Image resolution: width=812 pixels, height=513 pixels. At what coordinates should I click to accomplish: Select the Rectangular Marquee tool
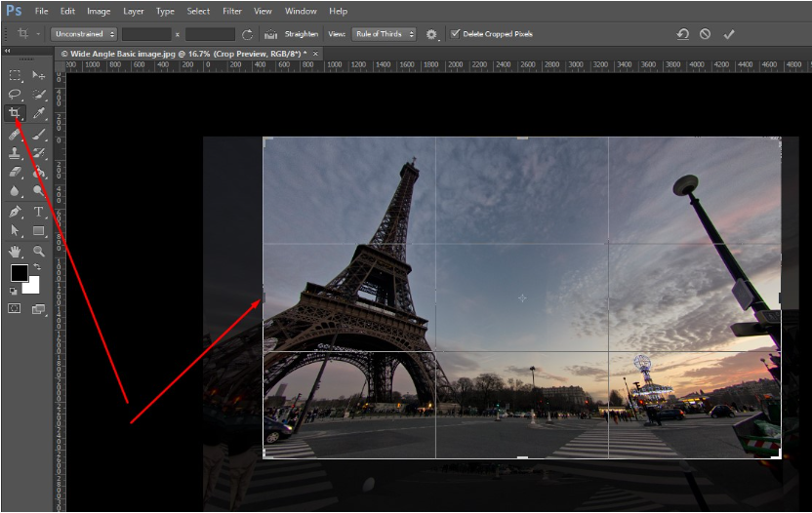click(15, 75)
